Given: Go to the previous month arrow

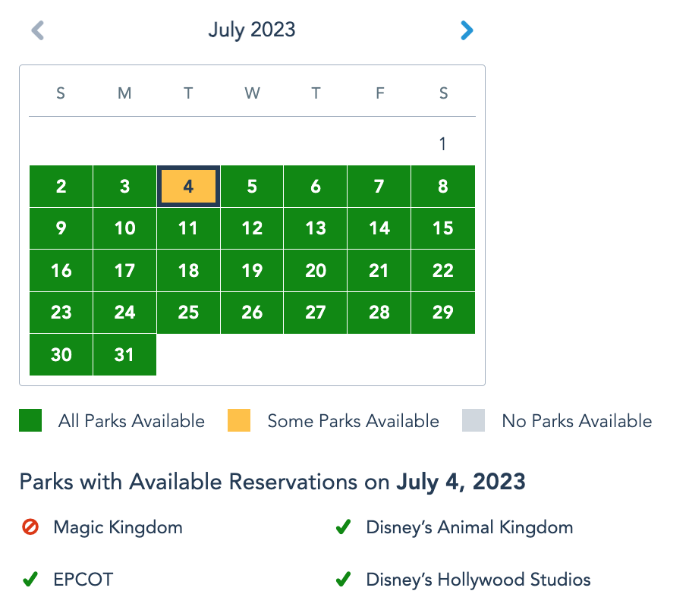Looking at the screenshot, I should tap(38, 30).
